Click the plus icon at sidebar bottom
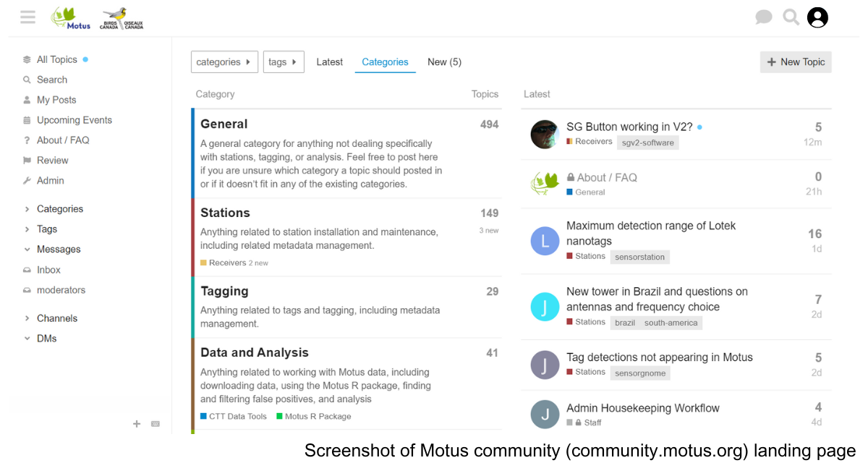Image resolution: width=868 pixels, height=463 pixels. (x=137, y=424)
